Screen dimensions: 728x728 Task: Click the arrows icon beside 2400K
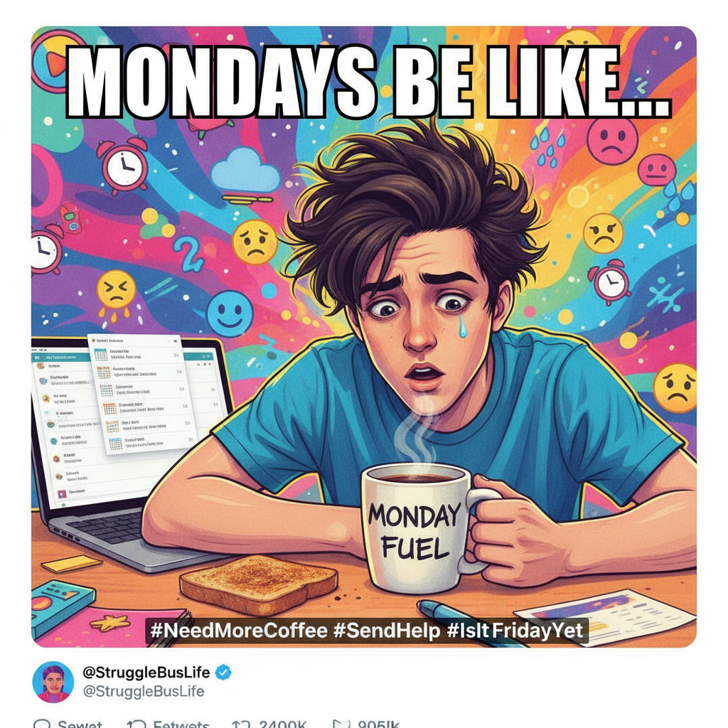coord(242,724)
